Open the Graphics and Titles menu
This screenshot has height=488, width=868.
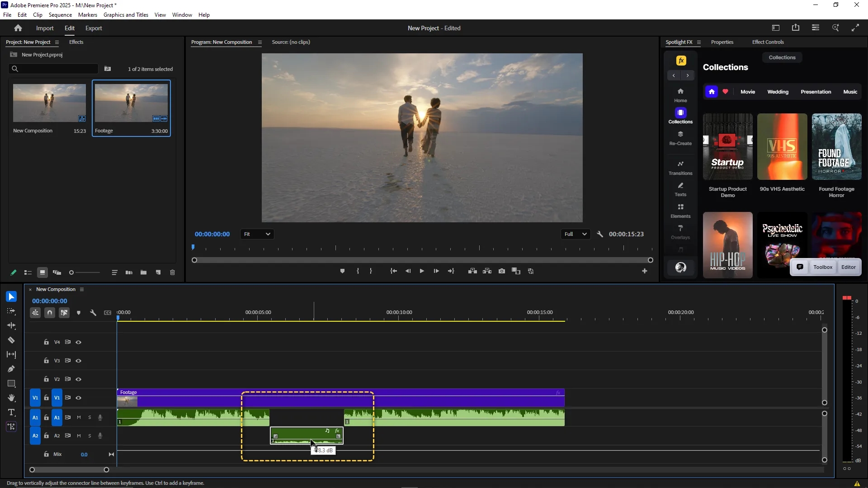(x=126, y=15)
